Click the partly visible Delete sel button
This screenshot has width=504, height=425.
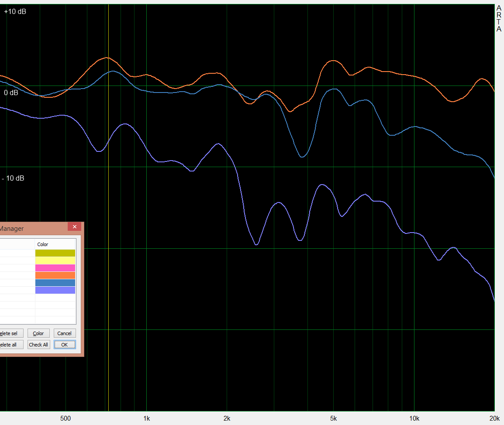pyautogui.click(x=11, y=333)
